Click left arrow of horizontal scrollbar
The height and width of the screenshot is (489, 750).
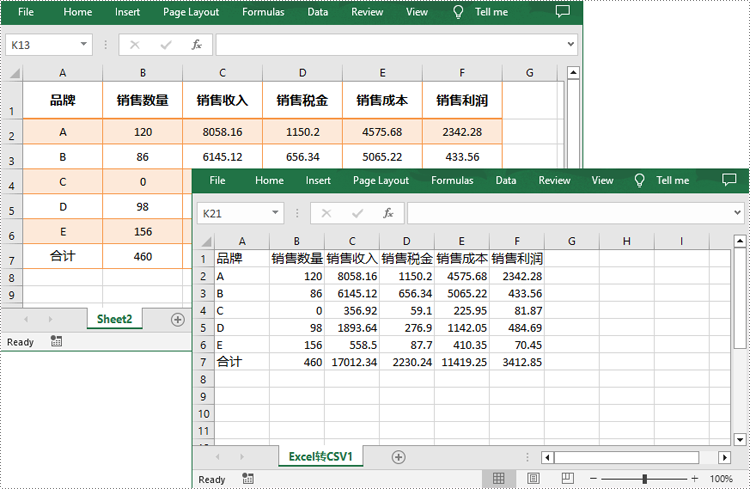coord(548,457)
